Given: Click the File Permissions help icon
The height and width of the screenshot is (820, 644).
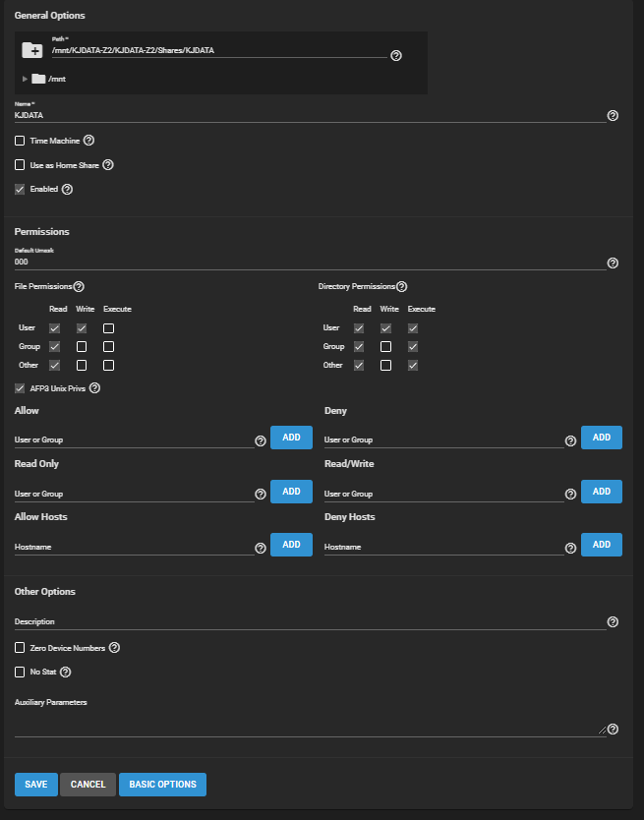Looking at the screenshot, I should pyautogui.click(x=79, y=287).
